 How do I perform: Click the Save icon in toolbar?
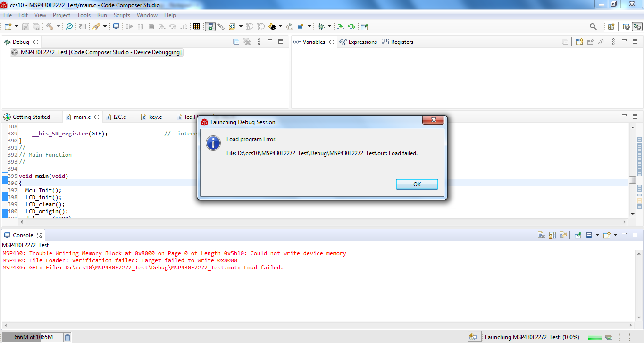tap(25, 27)
